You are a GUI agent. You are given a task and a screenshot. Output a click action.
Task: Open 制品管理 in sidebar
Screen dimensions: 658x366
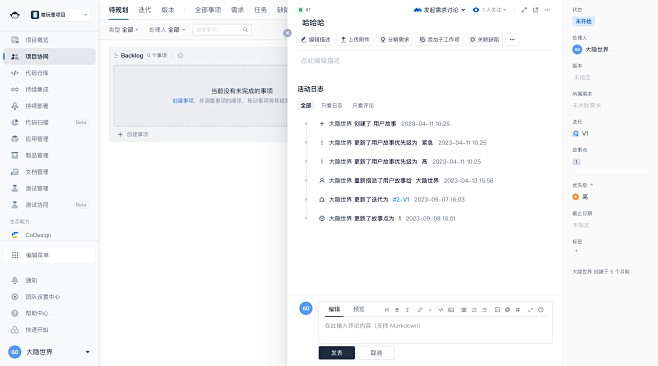tap(50, 155)
